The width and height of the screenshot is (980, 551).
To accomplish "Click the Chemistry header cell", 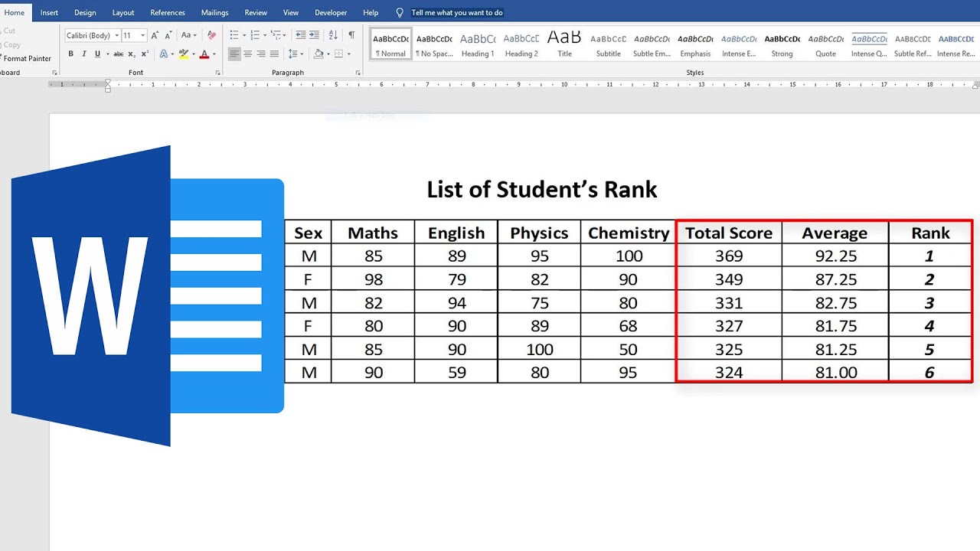I will 629,233.
